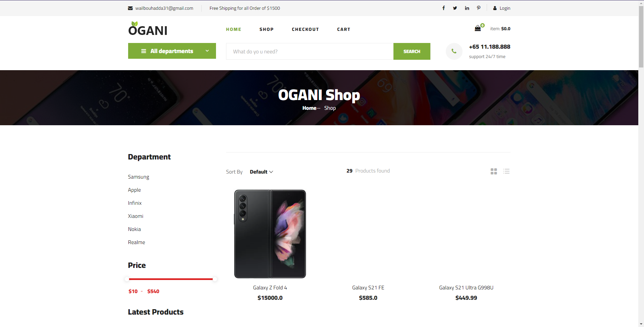
Task: Open the shopping cart bag icon
Action: [x=477, y=29]
